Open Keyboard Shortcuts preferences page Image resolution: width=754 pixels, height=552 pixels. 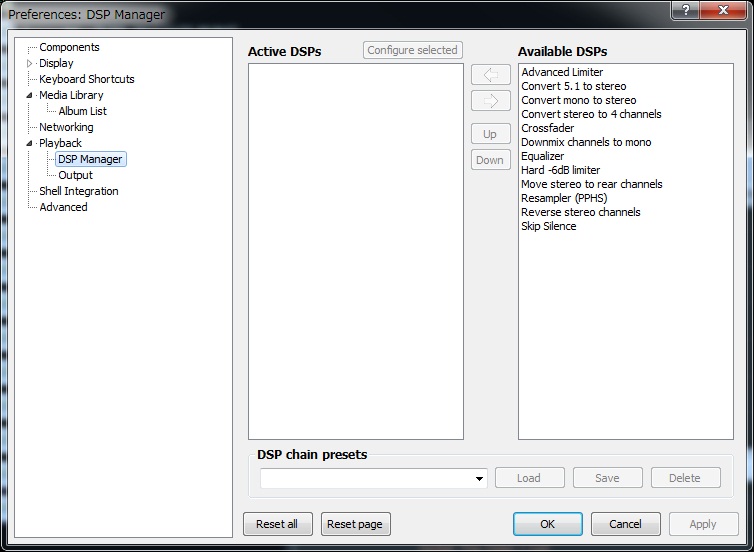pos(87,79)
